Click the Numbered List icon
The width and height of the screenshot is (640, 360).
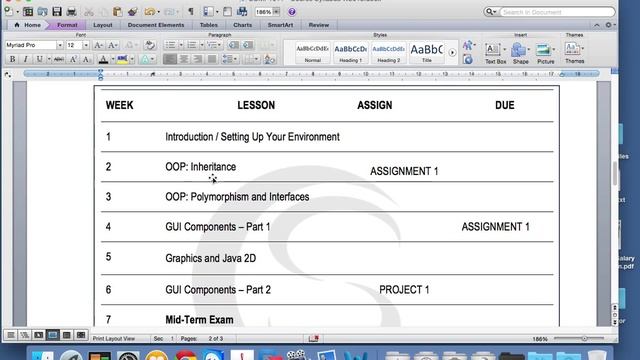[191, 45]
